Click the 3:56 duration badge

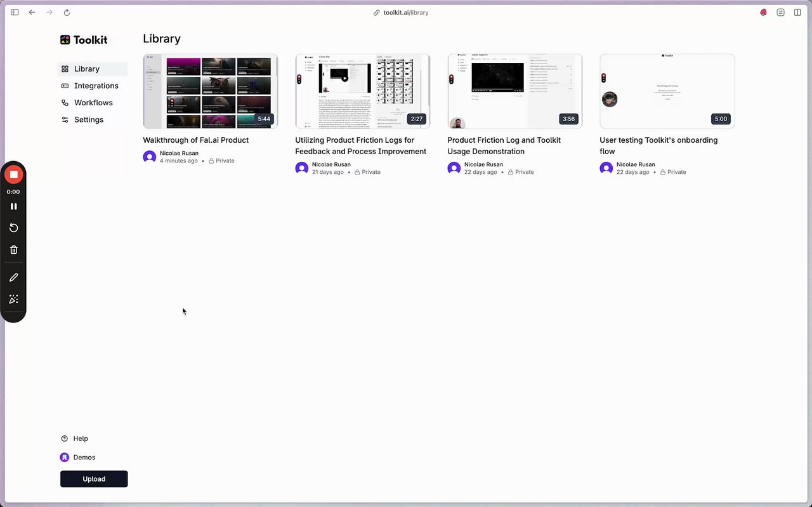[568, 119]
